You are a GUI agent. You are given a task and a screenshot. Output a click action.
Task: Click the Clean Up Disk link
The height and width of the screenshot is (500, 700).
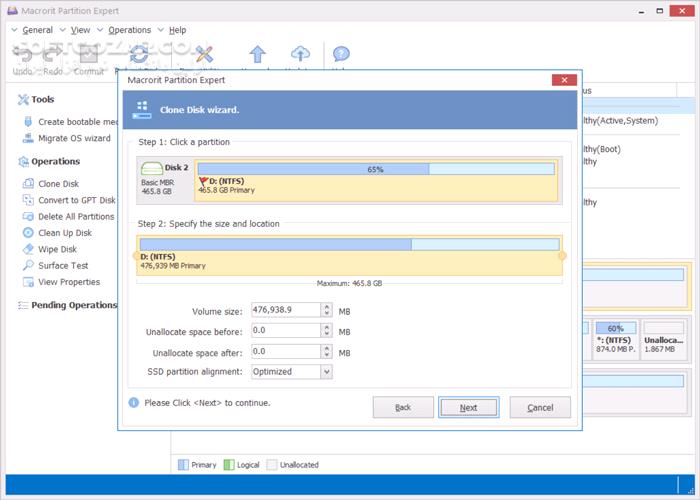[65, 233]
